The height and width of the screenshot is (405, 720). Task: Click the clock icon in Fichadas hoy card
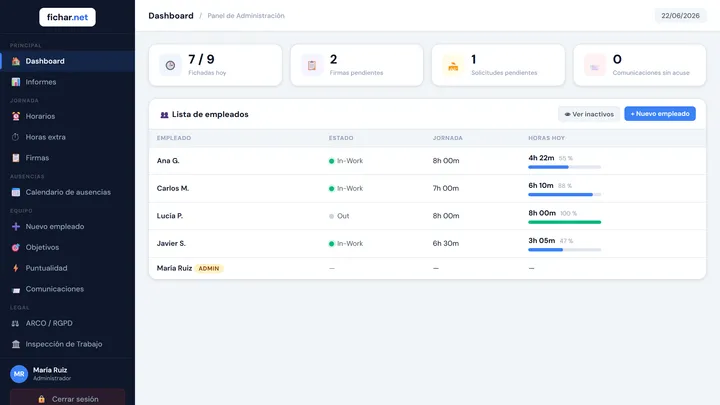click(170, 65)
